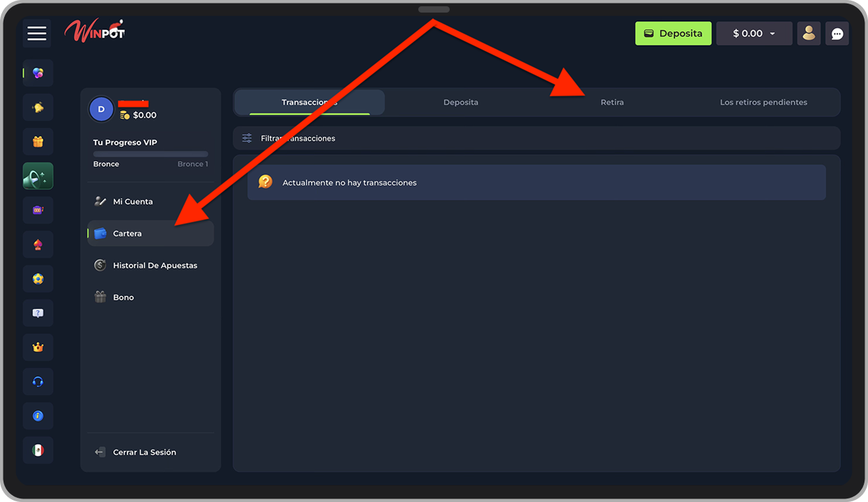Click the green Deposita button

673,33
